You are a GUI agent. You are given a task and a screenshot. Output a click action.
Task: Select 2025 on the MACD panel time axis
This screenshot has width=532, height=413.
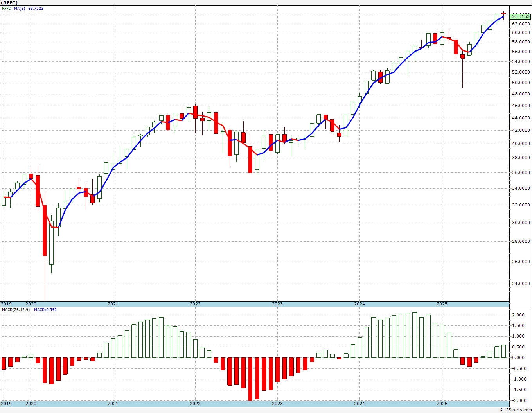tap(442, 404)
